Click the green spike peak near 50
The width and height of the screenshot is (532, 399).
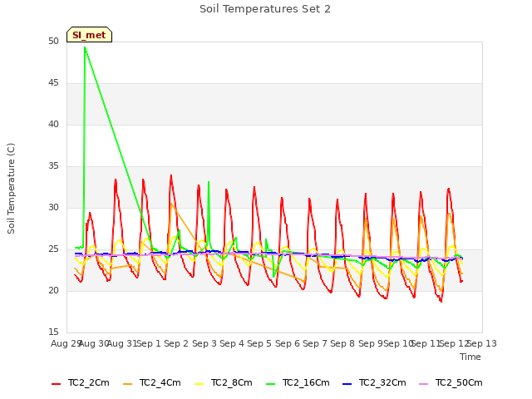[85, 47]
